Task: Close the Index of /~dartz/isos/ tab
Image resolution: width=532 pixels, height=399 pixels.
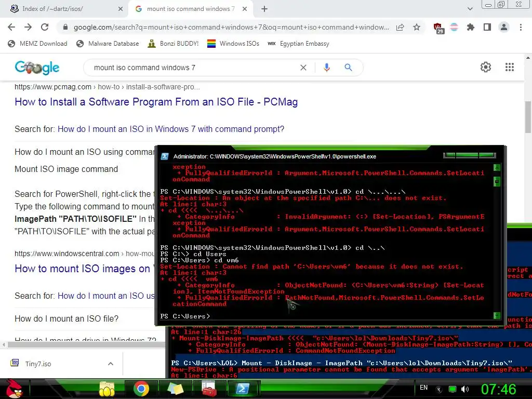Action: pyautogui.click(x=121, y=9)
